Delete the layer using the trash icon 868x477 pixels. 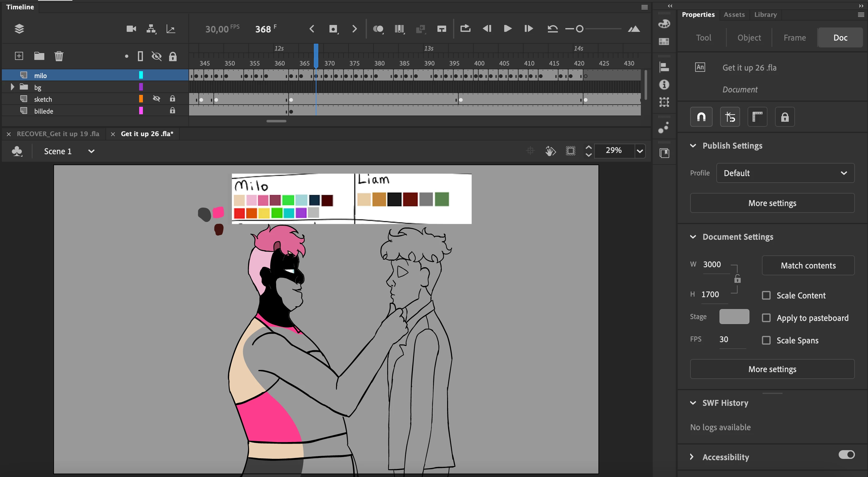[x=59, y=56]
